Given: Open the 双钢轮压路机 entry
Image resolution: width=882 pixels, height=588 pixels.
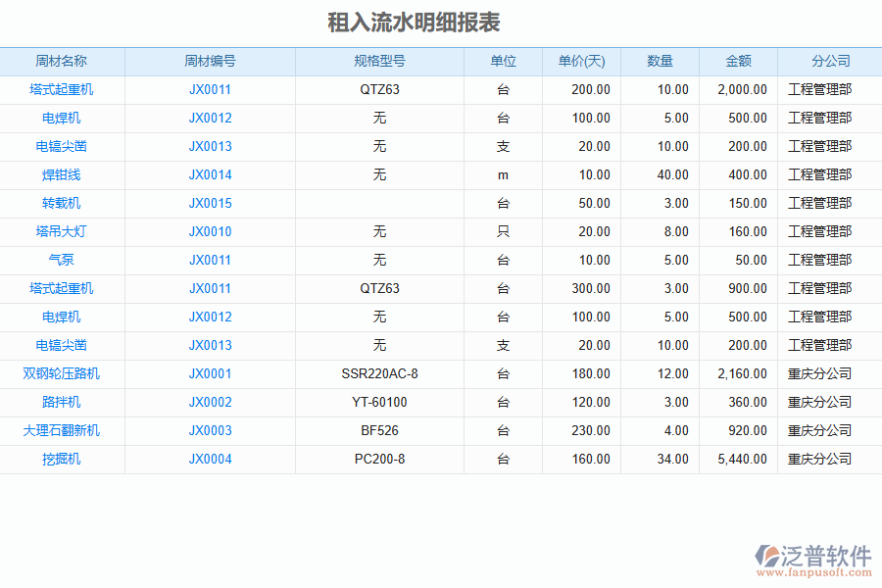Looking at the screenshot, I should pos(62,373).
